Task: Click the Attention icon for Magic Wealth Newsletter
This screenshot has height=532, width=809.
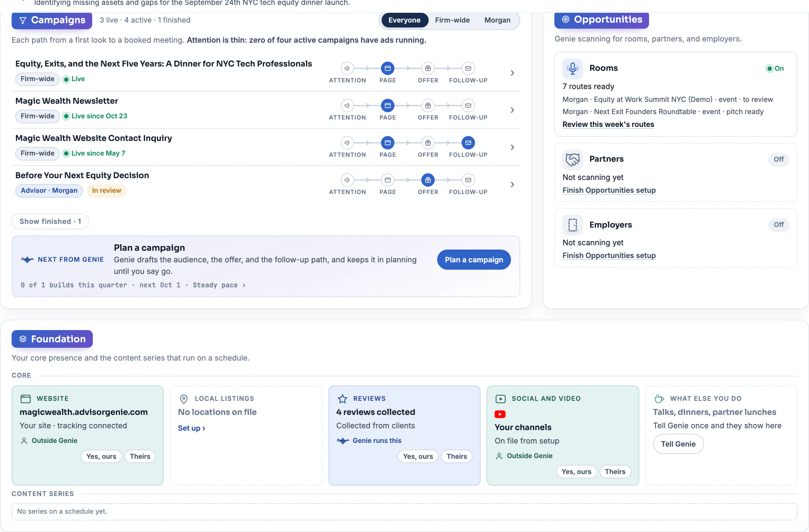Action: (x=347, y=106)
